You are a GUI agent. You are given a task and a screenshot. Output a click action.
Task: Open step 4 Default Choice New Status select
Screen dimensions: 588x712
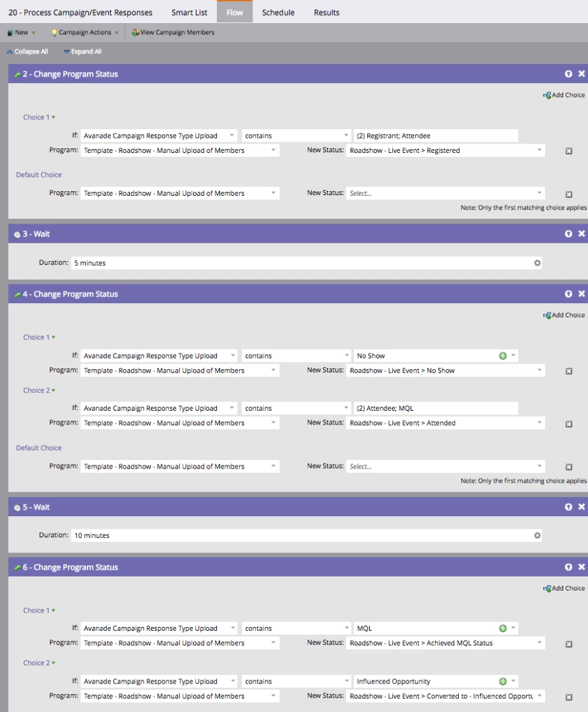pos(446,466)
